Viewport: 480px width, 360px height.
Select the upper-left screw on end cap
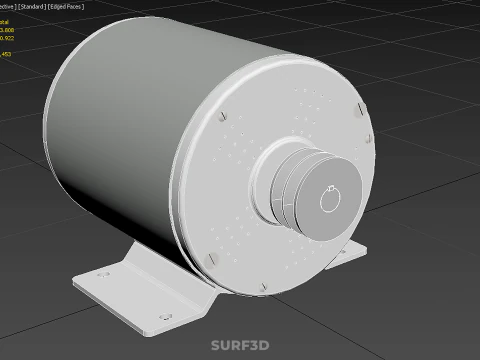(x=222, y=116)
